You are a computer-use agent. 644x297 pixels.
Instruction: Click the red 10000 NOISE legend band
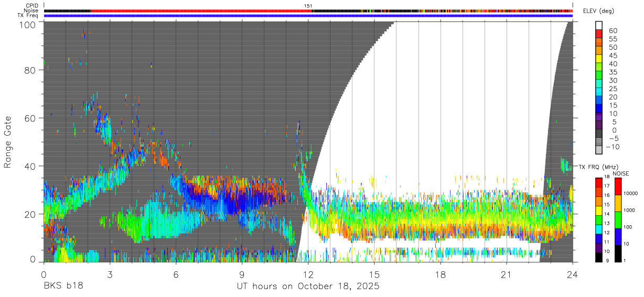pos(617,186)
